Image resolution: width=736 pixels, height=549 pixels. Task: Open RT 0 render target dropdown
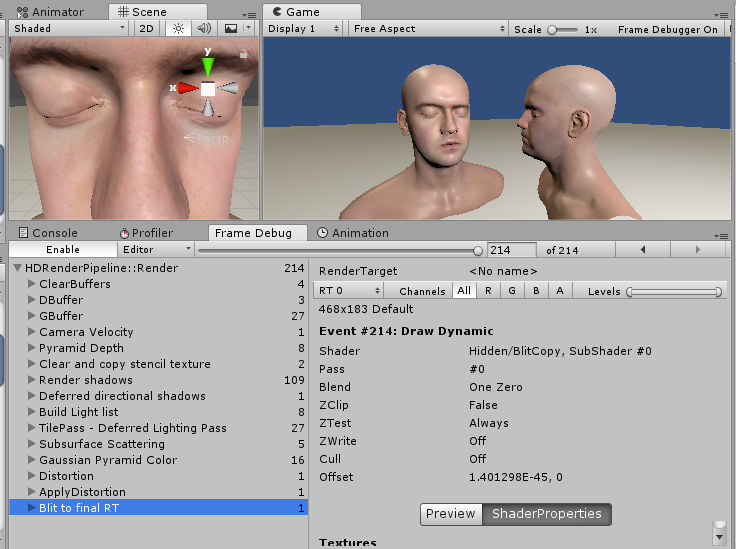coord(349,290)
